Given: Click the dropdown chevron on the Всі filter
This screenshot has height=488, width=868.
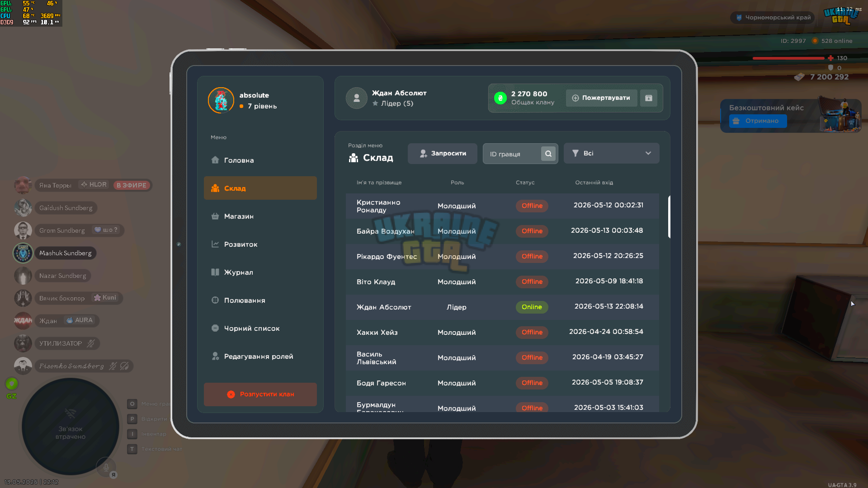Looking at the screenshot, I should [x=648, y=153].
